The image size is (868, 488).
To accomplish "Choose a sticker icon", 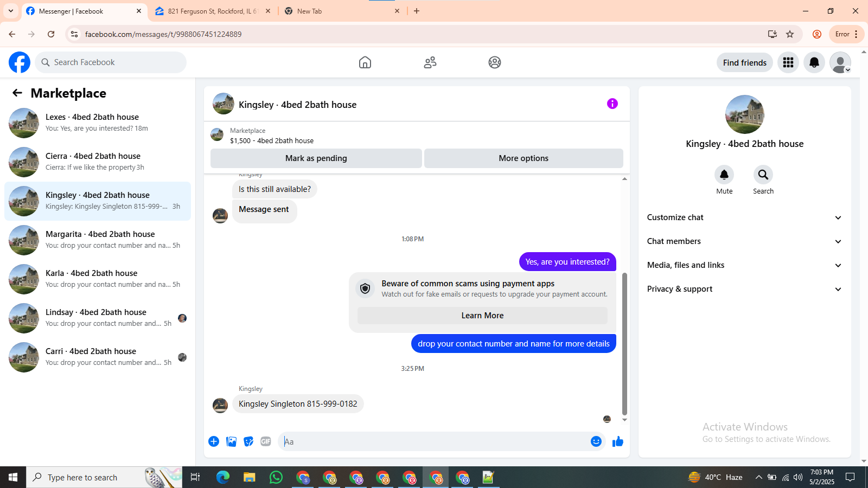I will (248, 441).
